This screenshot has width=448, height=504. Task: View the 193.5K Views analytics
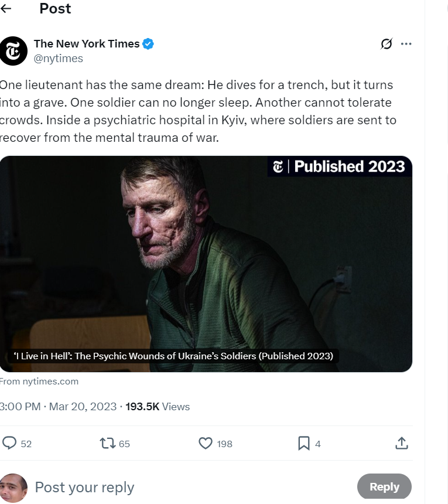[158, 407]
